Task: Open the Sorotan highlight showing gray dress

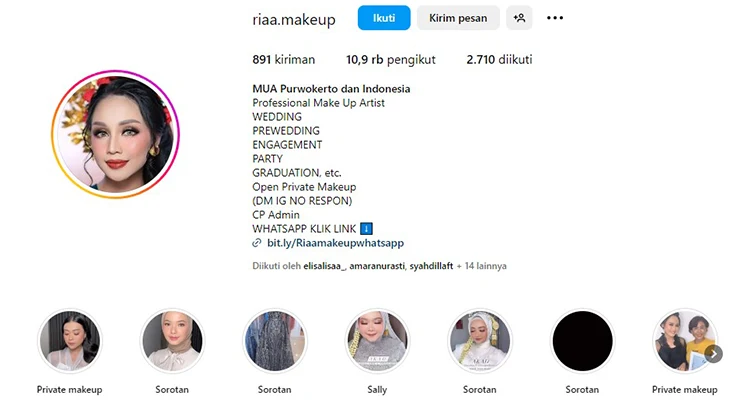Action: pos(275,341)
